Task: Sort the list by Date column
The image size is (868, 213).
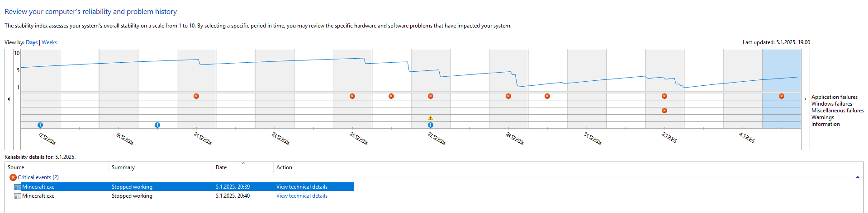Action: [x=221, y=167]
